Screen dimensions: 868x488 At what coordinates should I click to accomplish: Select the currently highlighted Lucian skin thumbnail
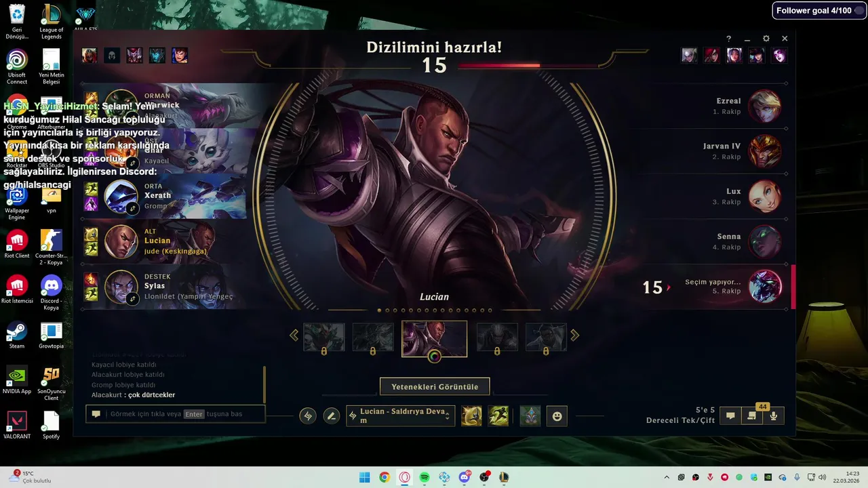point(435,338)
